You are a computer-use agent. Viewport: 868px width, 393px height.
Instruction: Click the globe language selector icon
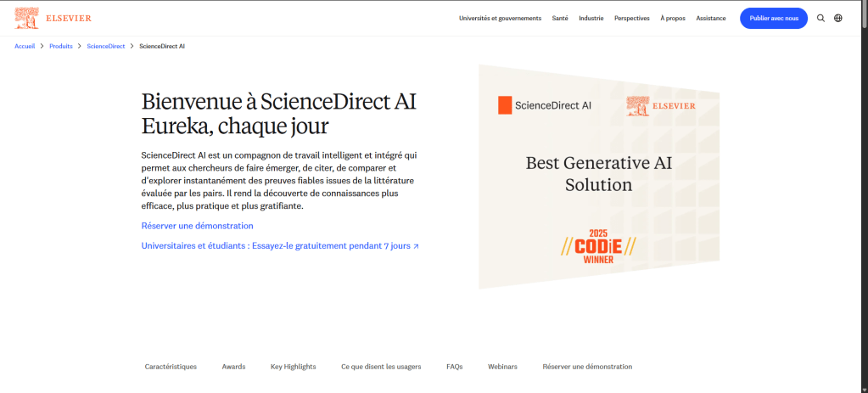[x=838, y=18]
